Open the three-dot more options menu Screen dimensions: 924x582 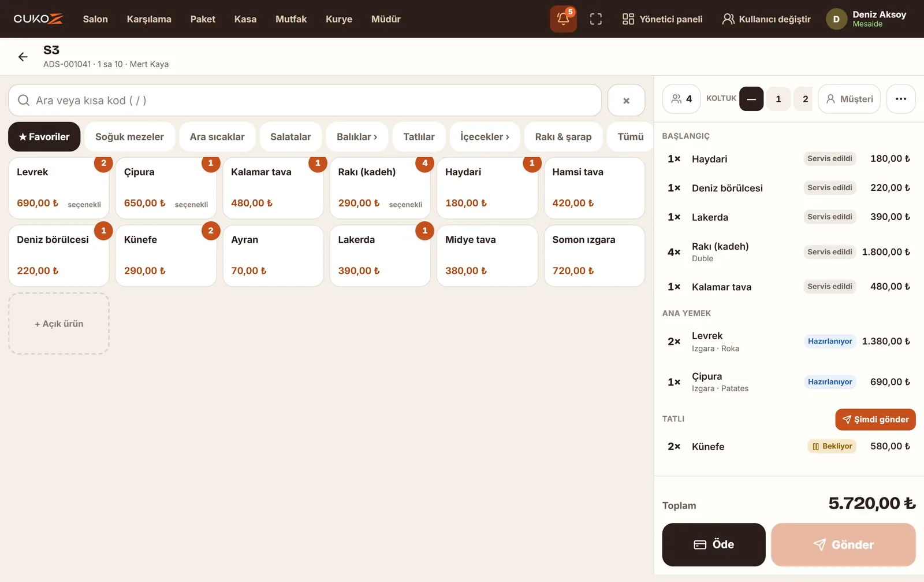[x=901, y=99]
